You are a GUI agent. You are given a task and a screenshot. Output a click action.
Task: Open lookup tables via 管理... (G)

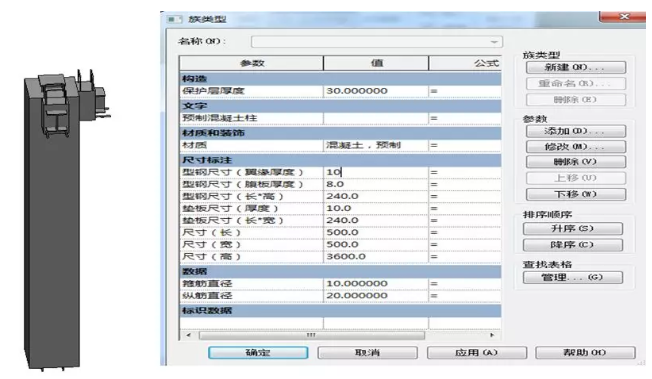coord(573,277)
